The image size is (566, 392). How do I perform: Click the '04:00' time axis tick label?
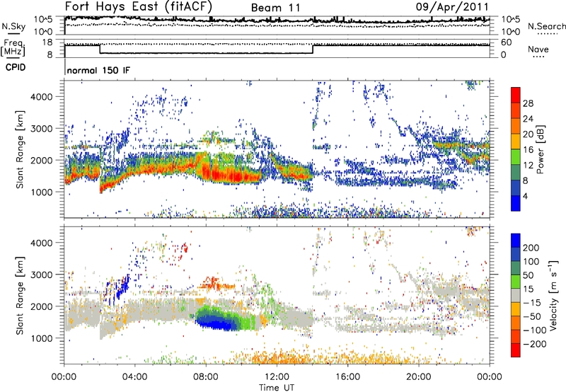click(x=134, y=377)
